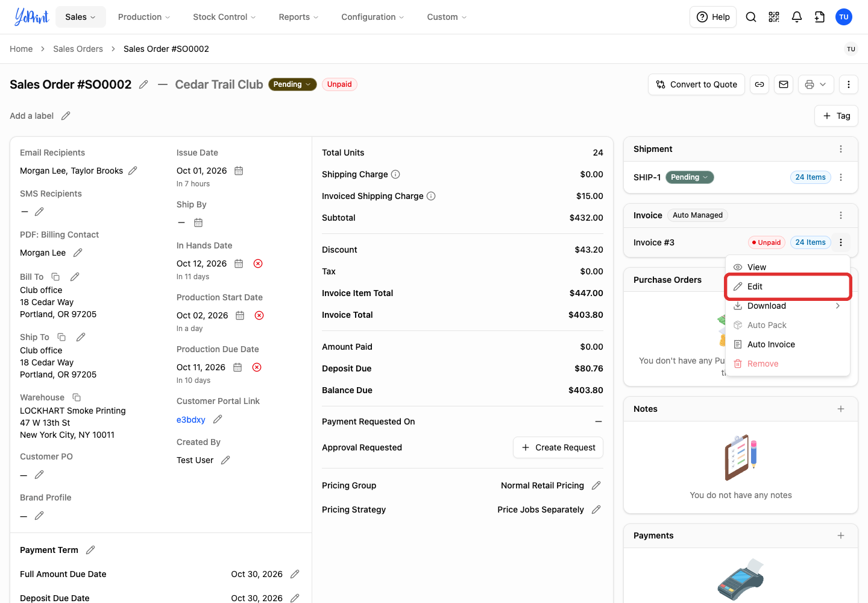
Task: Clear the Production Start Date
Action: (259, 315)
